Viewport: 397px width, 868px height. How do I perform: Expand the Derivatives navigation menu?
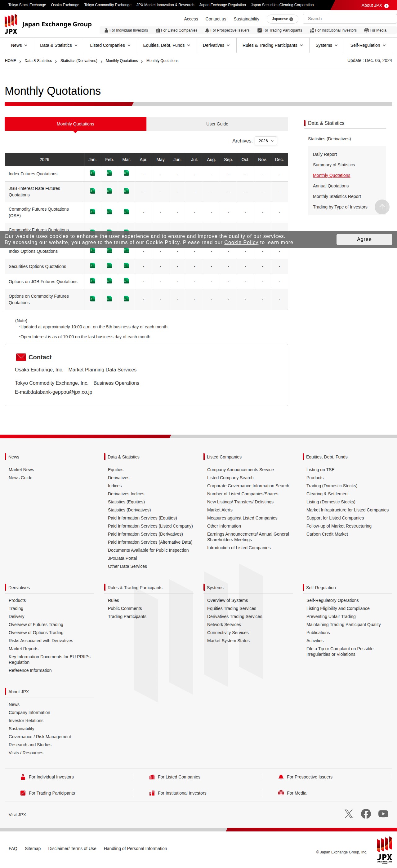(x=216, y=45)
